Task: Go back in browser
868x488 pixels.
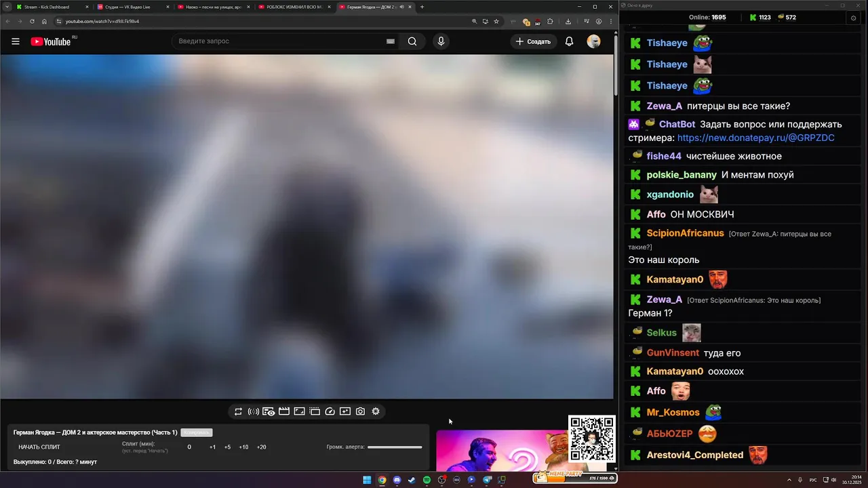Action: pos(7,21)
